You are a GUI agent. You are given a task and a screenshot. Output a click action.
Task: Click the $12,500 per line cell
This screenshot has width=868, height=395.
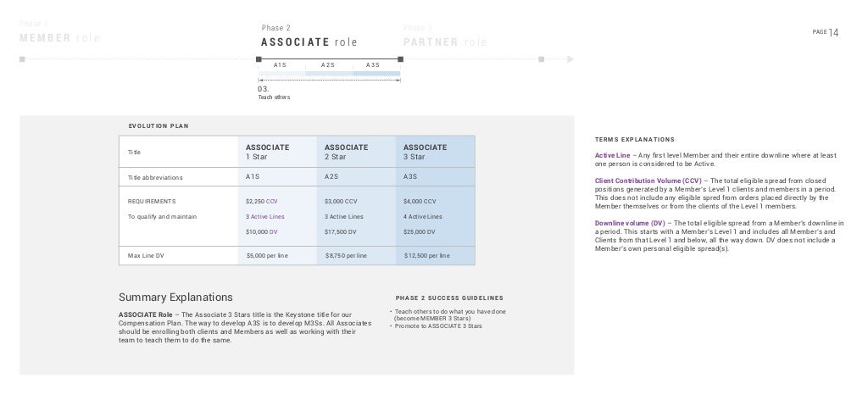pos(427,255)
